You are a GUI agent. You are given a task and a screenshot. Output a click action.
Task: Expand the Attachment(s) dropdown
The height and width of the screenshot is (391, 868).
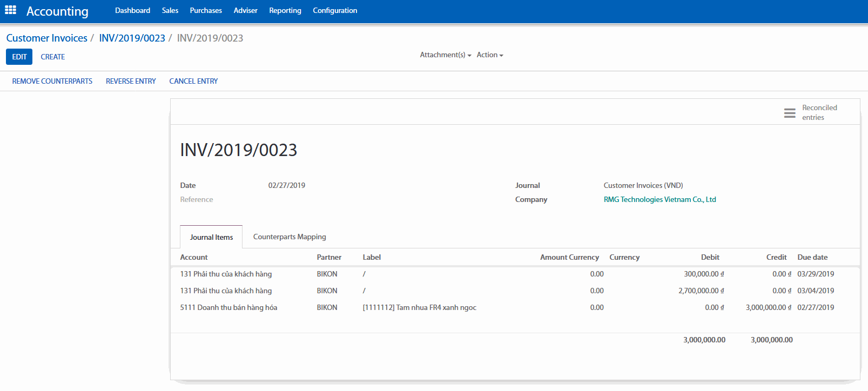[x=445, y=55]
